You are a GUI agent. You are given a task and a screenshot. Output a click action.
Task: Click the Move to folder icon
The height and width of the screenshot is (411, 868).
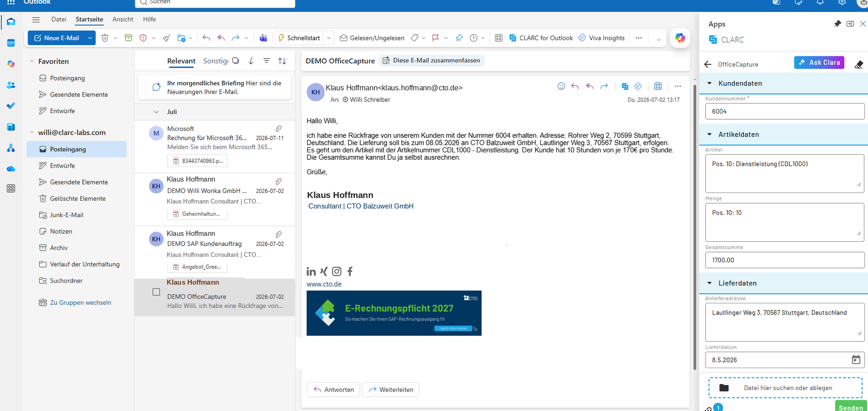point(181,38)
